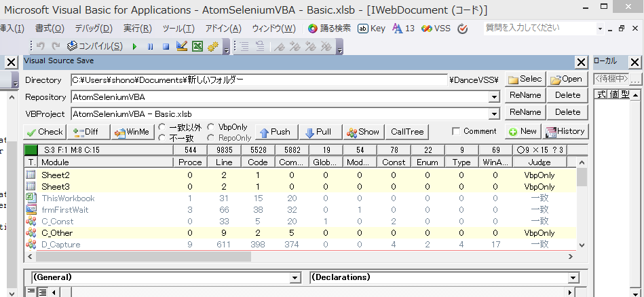644x297 pixels.
Task: Click the Redo arrow in the toolbar
Action: (x=56, y=46)
